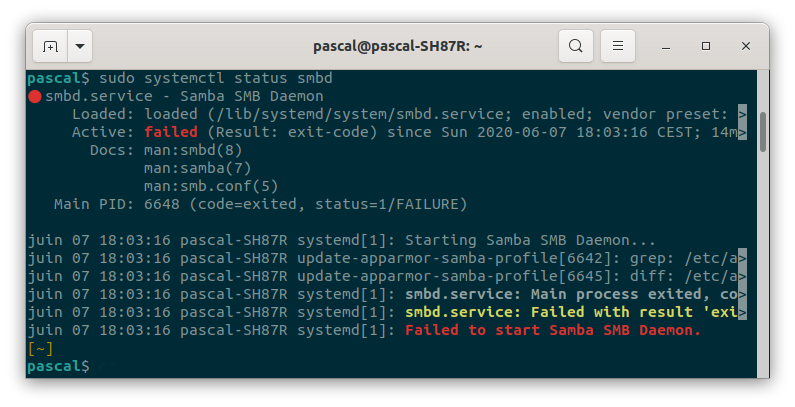
Task: Open the terminal search tool
Action: [x=575, y=46]
